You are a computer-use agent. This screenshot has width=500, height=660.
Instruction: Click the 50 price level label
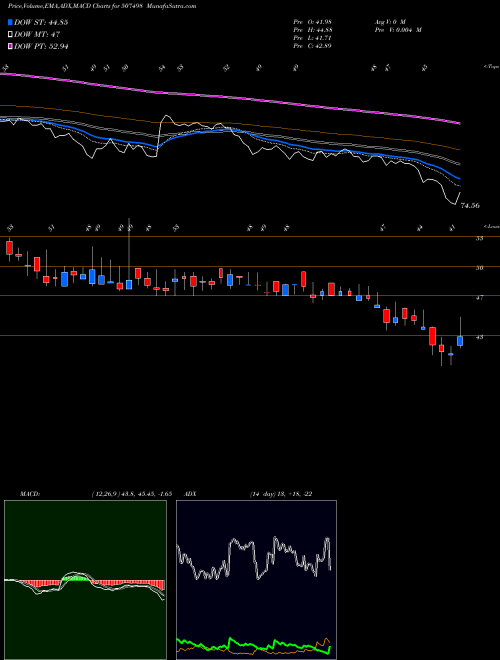479,268
